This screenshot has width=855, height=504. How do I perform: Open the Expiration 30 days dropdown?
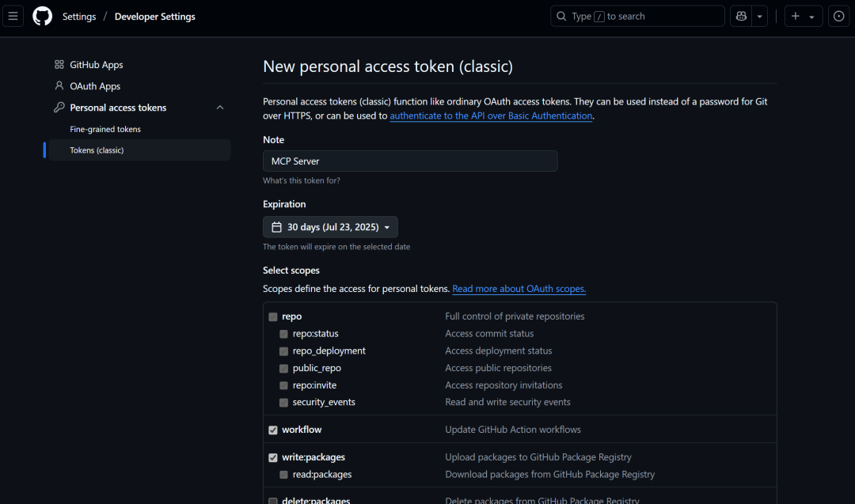[330, 227]
